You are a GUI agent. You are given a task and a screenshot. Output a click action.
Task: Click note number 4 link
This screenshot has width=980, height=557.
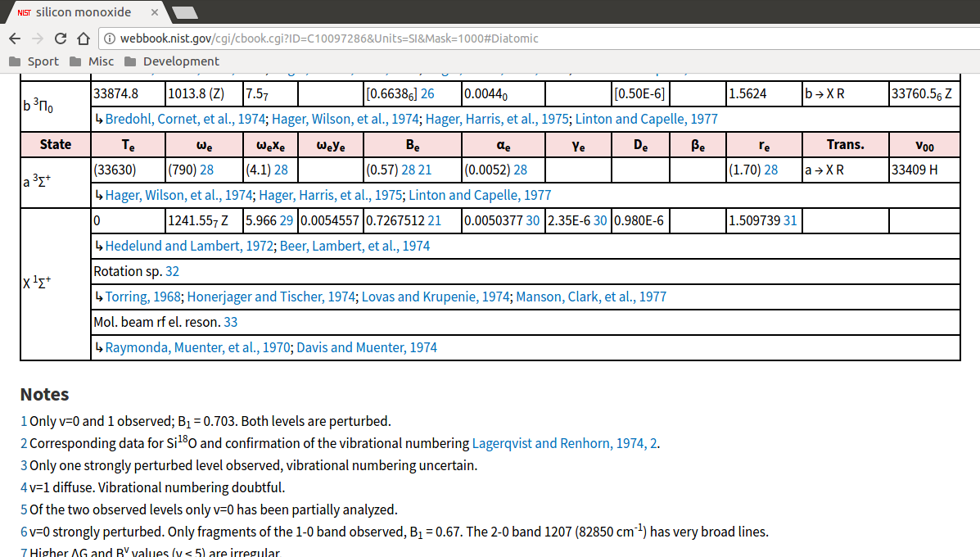pos(24,487)
